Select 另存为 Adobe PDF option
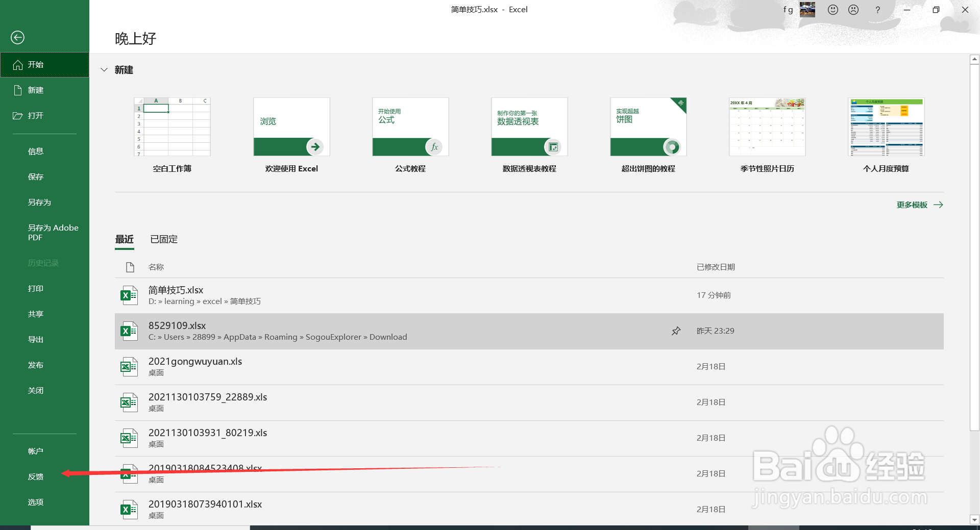 point(45,233)
